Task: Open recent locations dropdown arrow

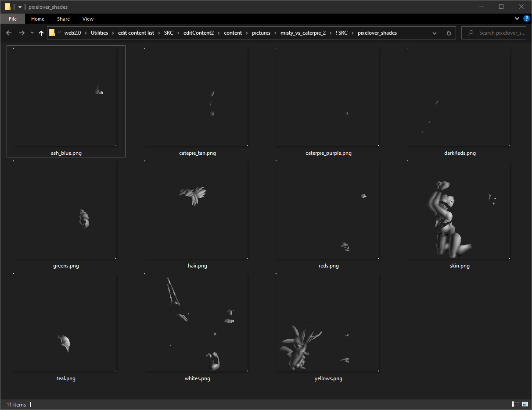Action: point(32,33)
